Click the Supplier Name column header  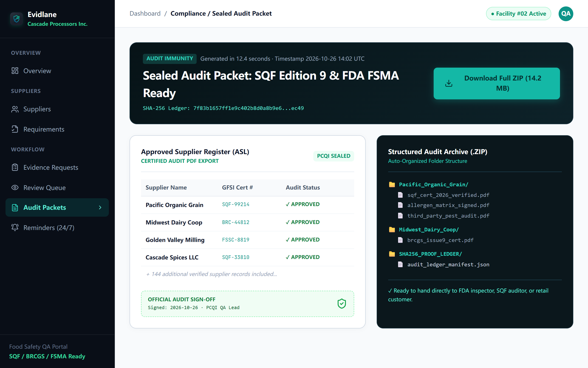tap(166, 187)
